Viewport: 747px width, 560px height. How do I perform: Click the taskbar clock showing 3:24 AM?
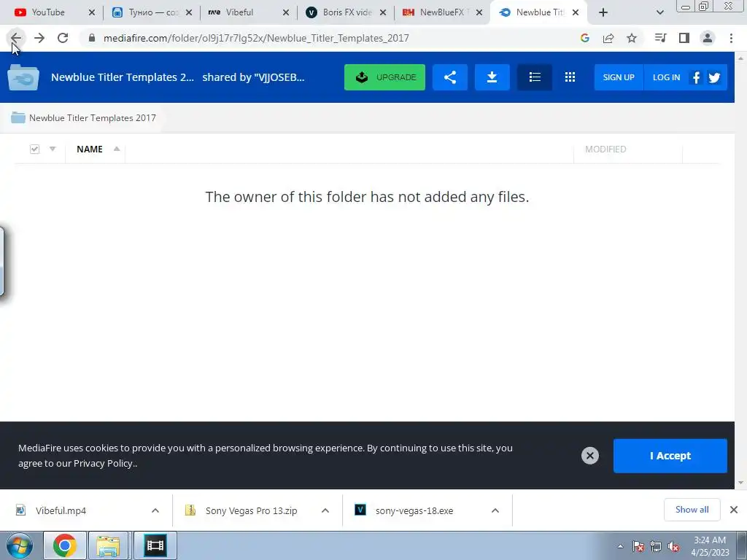click(710, 546)
